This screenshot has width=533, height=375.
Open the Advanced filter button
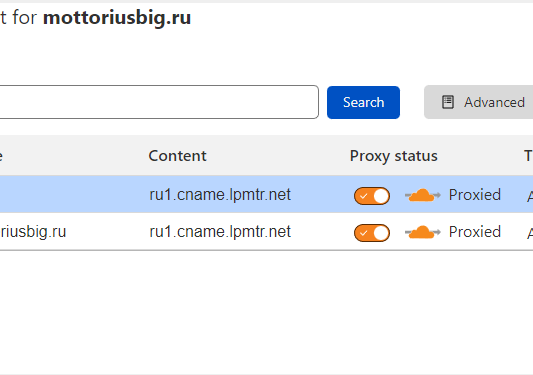[478, 102]
